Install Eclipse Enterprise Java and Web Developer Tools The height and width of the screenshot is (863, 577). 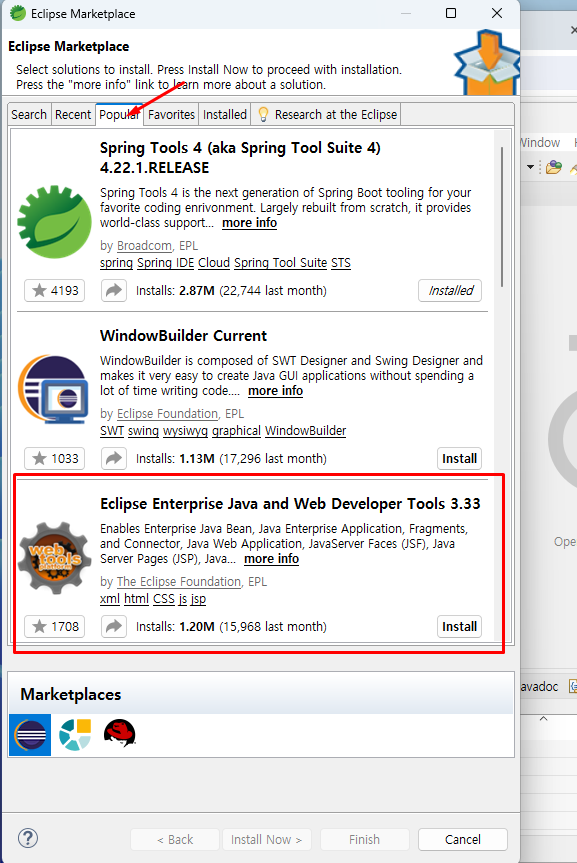(459, 626)
